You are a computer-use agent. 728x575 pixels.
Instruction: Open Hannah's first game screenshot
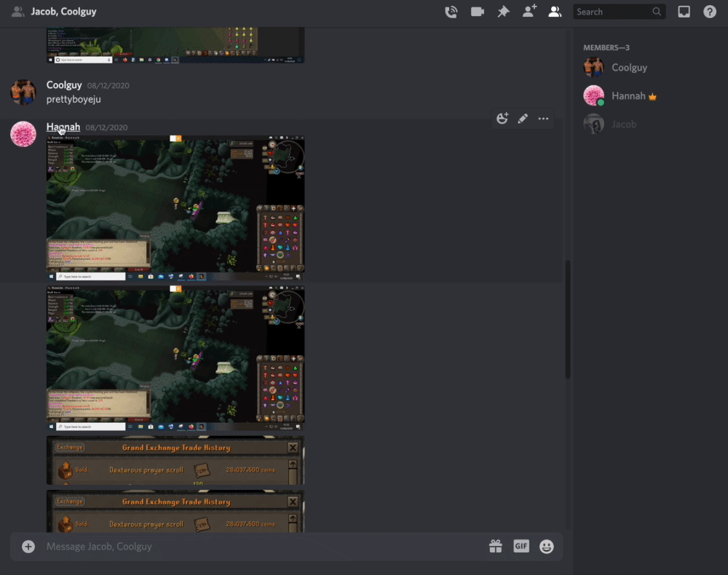[x=175, y=208]
